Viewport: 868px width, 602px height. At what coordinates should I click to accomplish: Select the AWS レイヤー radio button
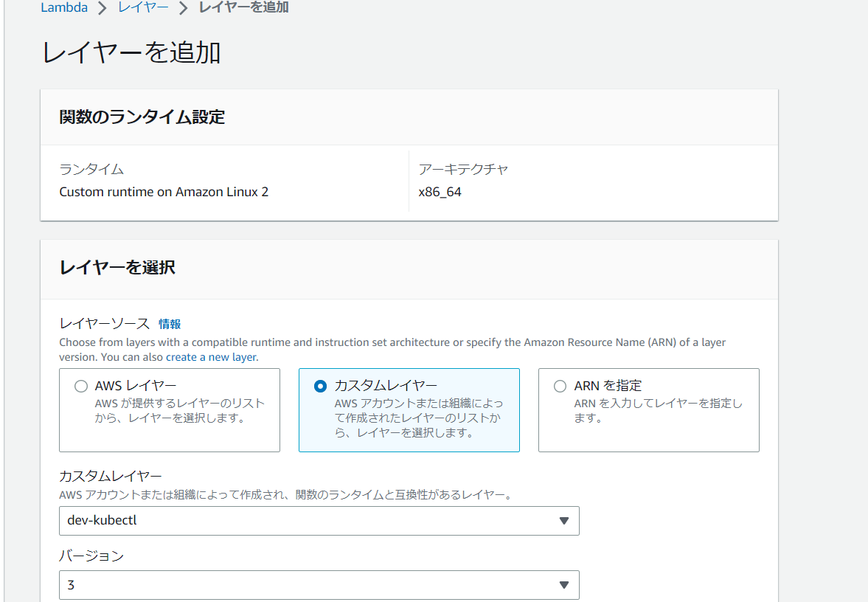(81, 387)
